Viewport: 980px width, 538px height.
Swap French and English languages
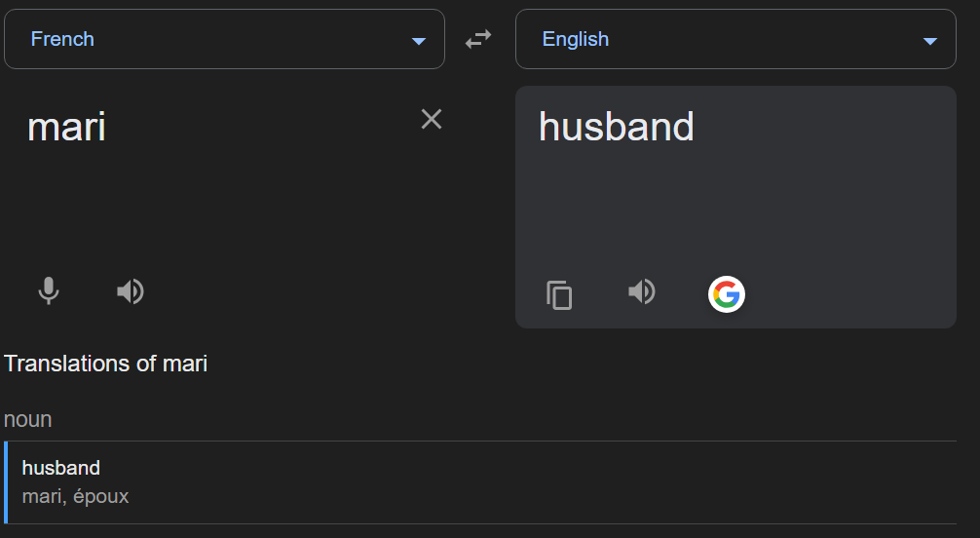[x=478, y=39]
